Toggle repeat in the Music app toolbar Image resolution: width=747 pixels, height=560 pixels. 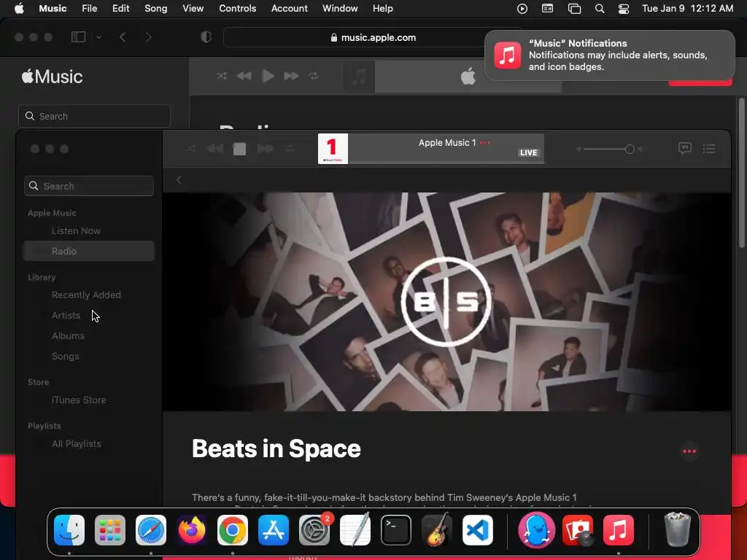coord(290,149)
